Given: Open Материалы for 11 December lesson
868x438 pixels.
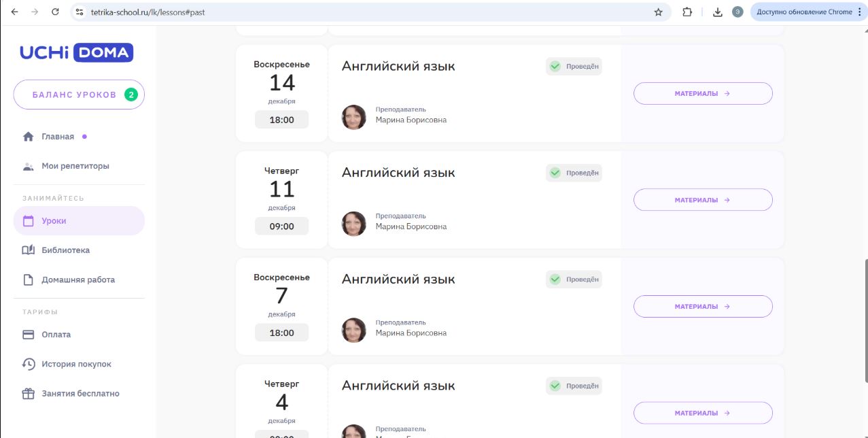Looking at the screenshot, I should (703, 200).
